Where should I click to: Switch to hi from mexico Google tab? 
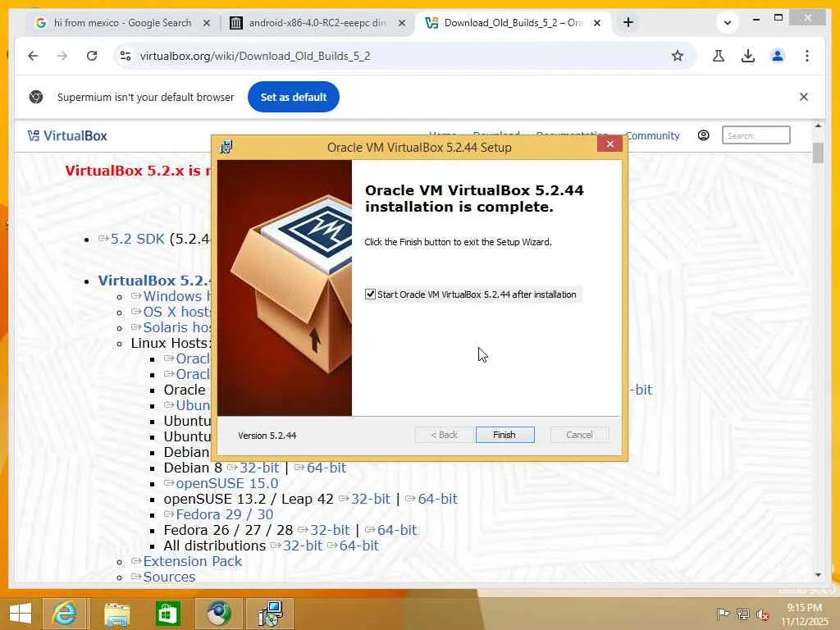(122, 23)
